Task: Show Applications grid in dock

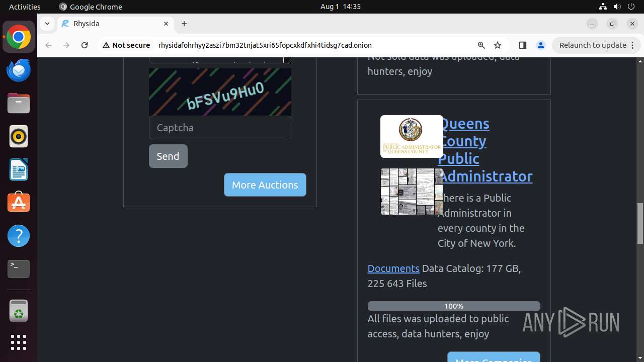Action: point(19,342)
